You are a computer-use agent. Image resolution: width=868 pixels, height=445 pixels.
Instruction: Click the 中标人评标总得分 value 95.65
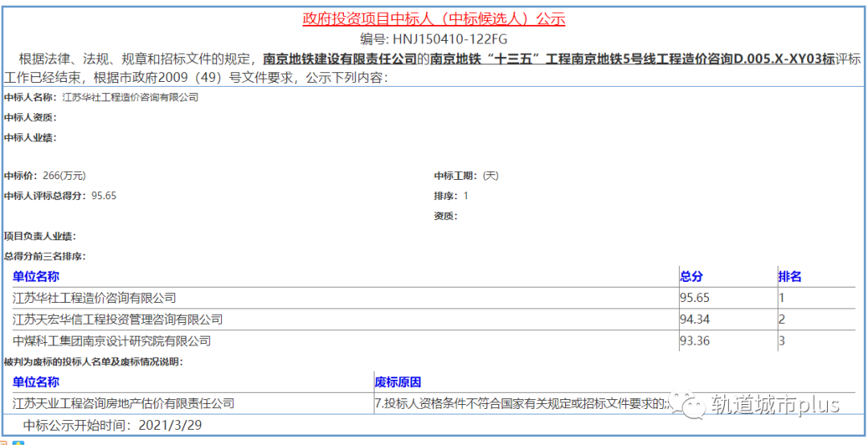(104, 196)
